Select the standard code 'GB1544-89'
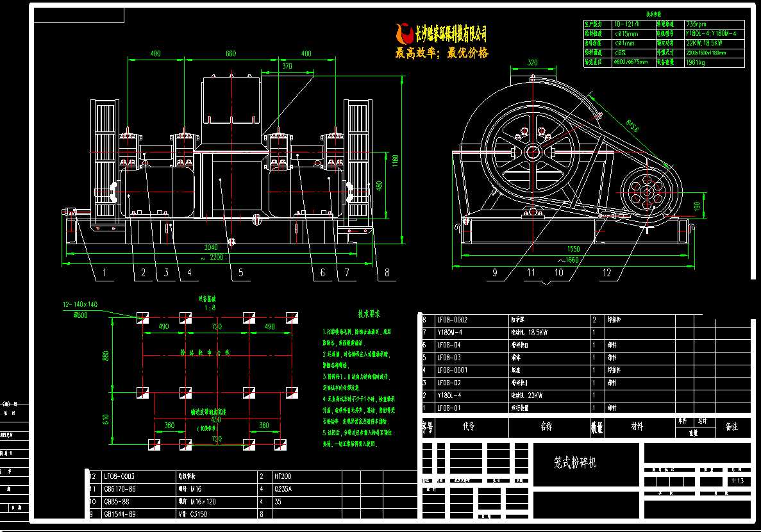This screenshot has width=761, height=532. (119, 514)
